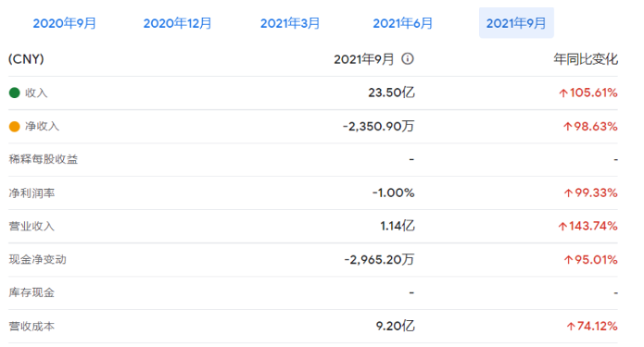The height and width of the screenshot is (347, 644).
Task: Click the 净收入 row label
Action: tap(42, 127)
